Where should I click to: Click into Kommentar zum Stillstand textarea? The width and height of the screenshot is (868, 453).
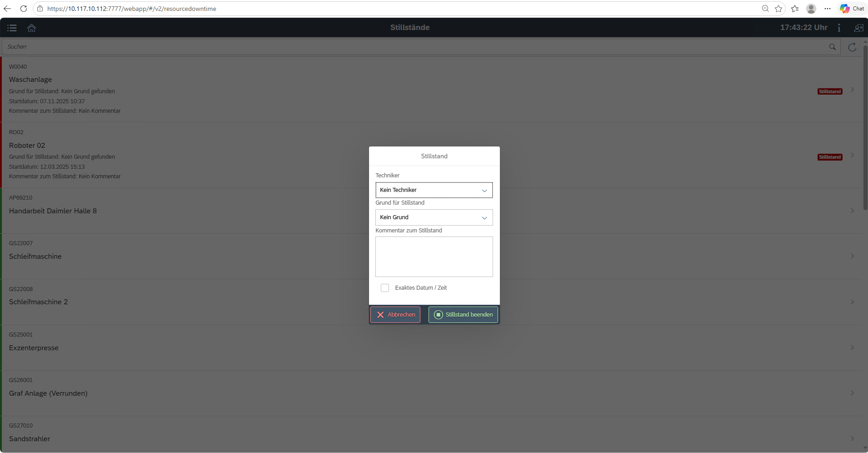click(434, 257)
